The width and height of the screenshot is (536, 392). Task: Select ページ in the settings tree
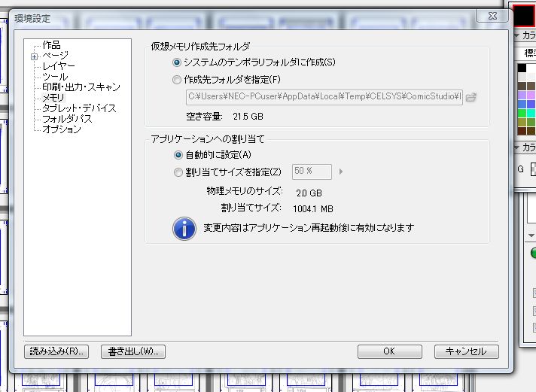point(56,55)
